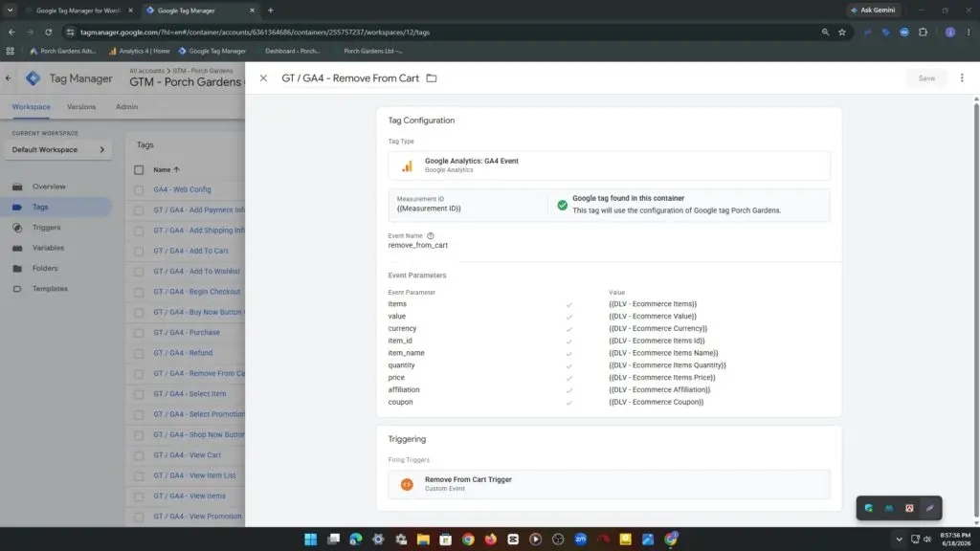Reload the current page
The image size is (980, 551).
click(48, 32)
